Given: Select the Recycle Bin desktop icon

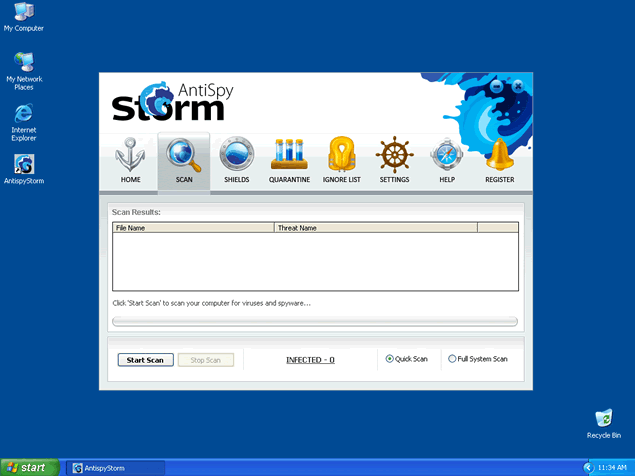Looking at the screenshot, I should pos(603,420).
